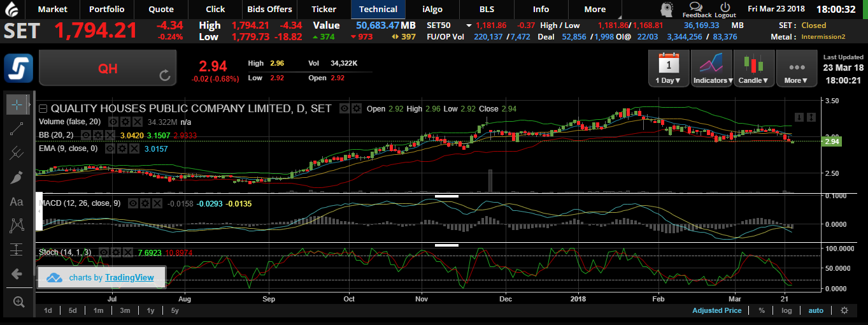Screen dimensions: 868x325
Task: Remove the MACD indicator with X
Action: [156, 203]
